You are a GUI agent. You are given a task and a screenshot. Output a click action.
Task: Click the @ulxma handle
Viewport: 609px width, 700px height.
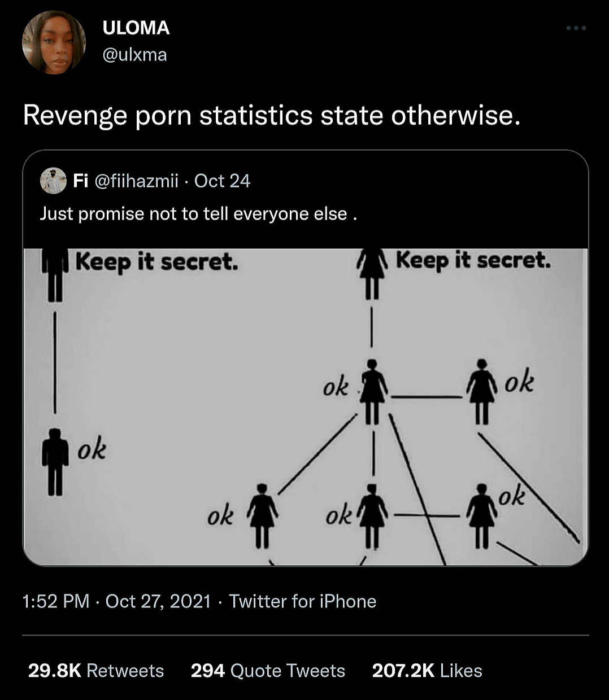134,55
